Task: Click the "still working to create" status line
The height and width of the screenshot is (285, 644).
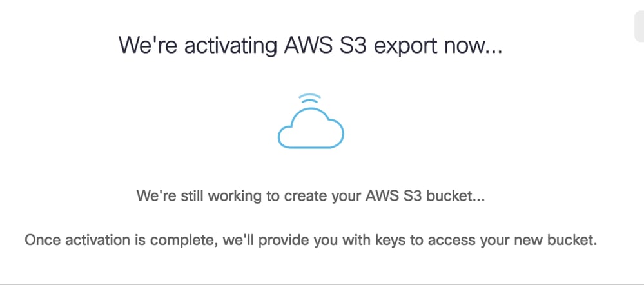Action: (310, 195)
